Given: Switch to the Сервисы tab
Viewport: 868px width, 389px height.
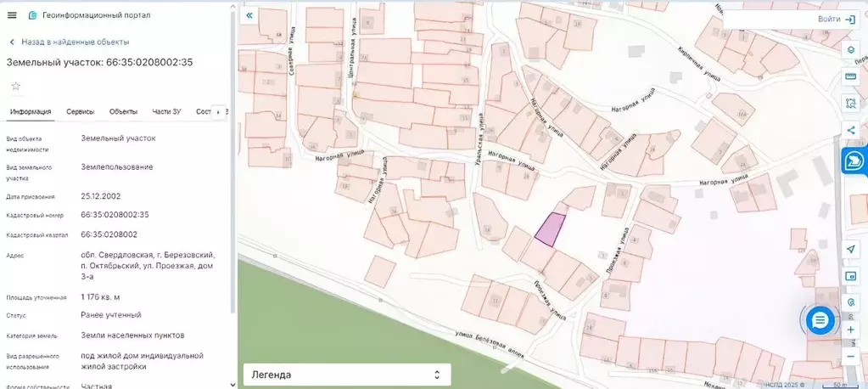Looking at the screenshot, I should (81, 111).
